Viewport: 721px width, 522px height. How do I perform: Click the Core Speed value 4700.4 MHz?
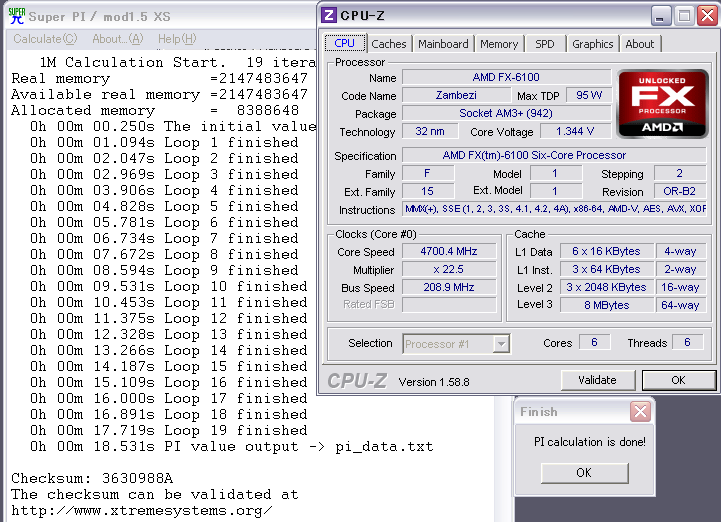coord(449,252)
